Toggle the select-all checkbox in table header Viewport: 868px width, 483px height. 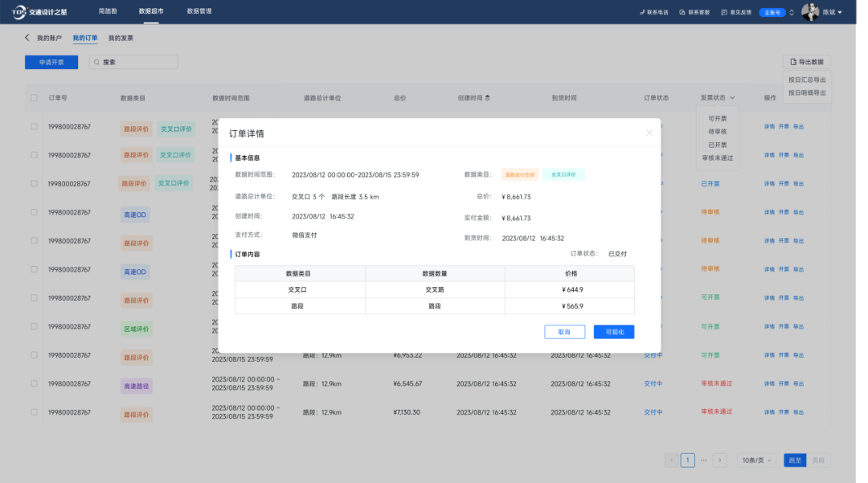point(34,98)
